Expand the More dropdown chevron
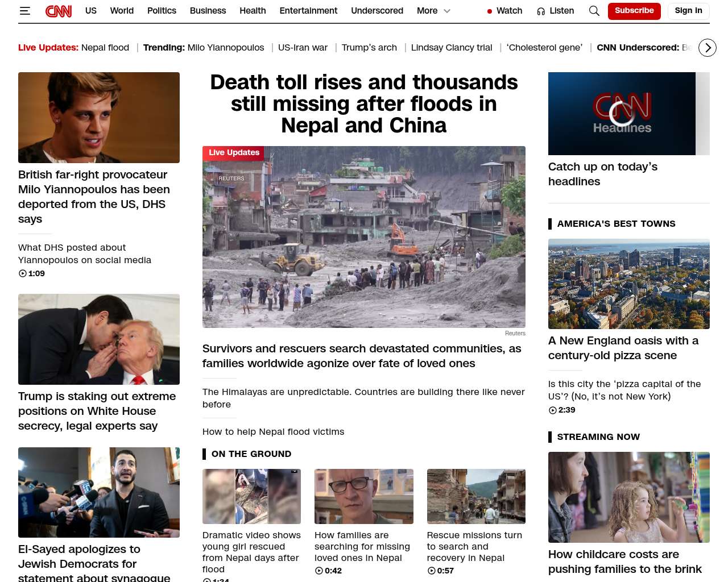 pyautogui.click(x=447, y=11)
